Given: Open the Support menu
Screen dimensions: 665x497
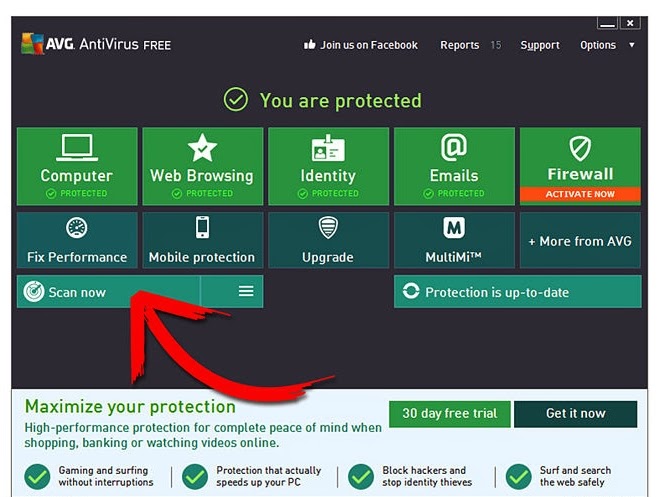Looking at the screenshot, I should tap(540, 45).
